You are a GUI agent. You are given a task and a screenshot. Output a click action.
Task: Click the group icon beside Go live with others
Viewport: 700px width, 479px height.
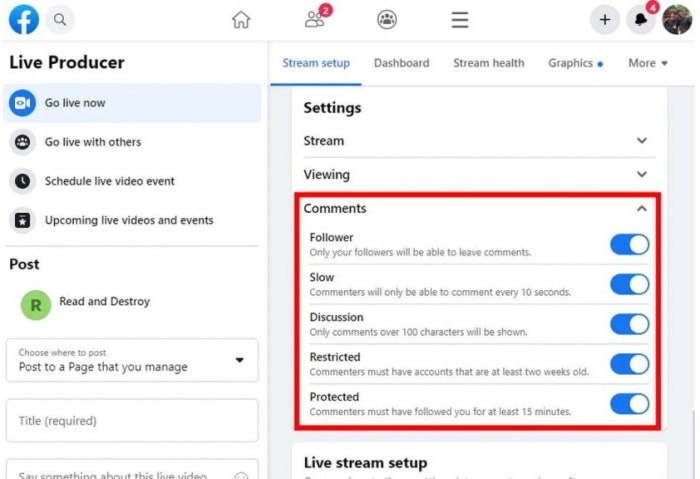tap(22, 142)
